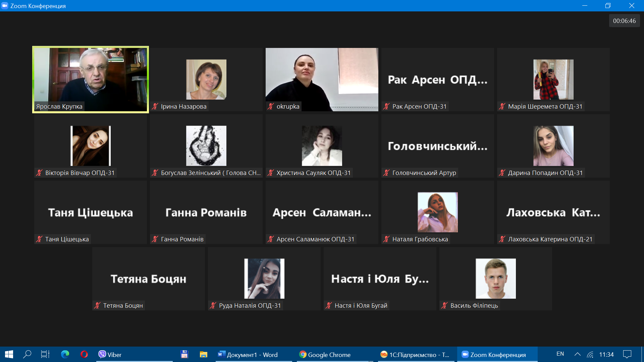Select okrupka video tile
The width and height of the screenshot is (644, 362).
click(x=322, y=79)
